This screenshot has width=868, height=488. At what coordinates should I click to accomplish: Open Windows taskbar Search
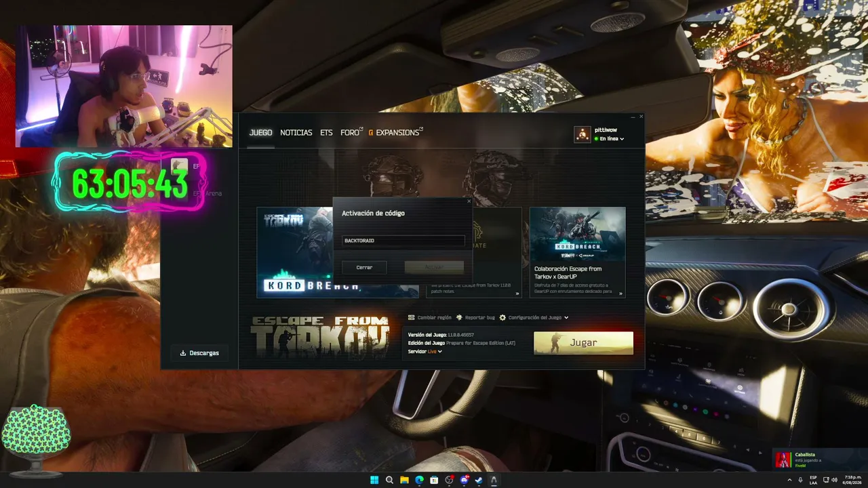click(389, 480)
